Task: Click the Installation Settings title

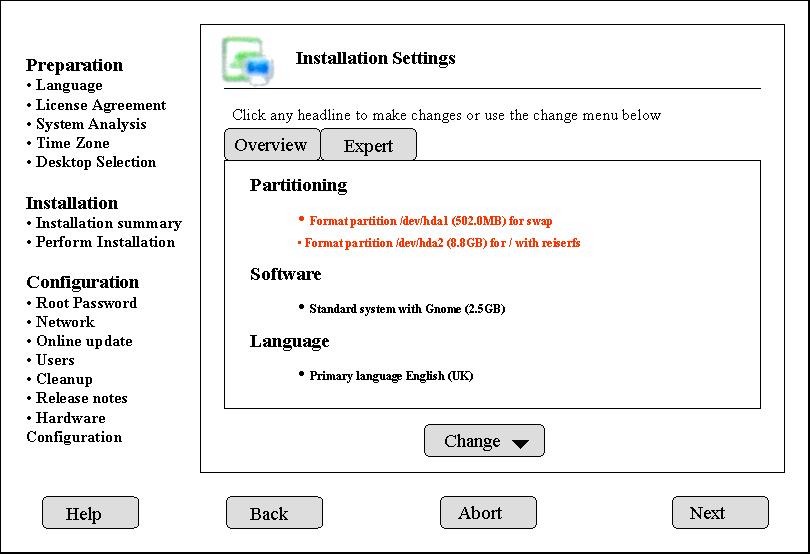Action: pyautogui.click(x=376, y=58)
